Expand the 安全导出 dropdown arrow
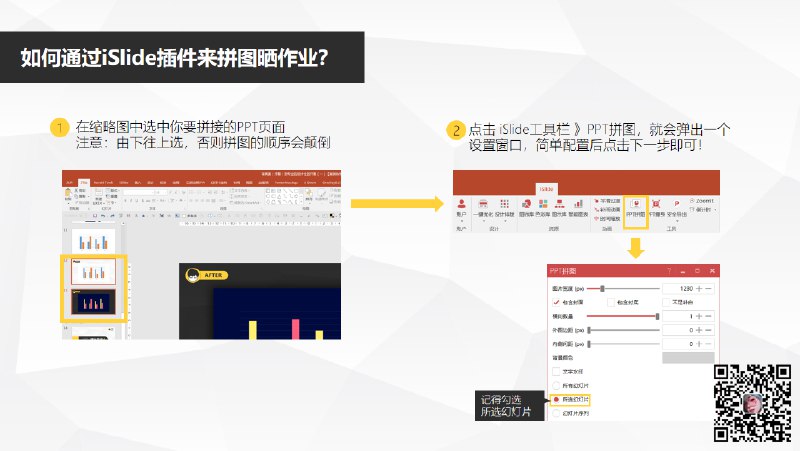This screenshot has width=800, height=451. (x=677, y=221)
